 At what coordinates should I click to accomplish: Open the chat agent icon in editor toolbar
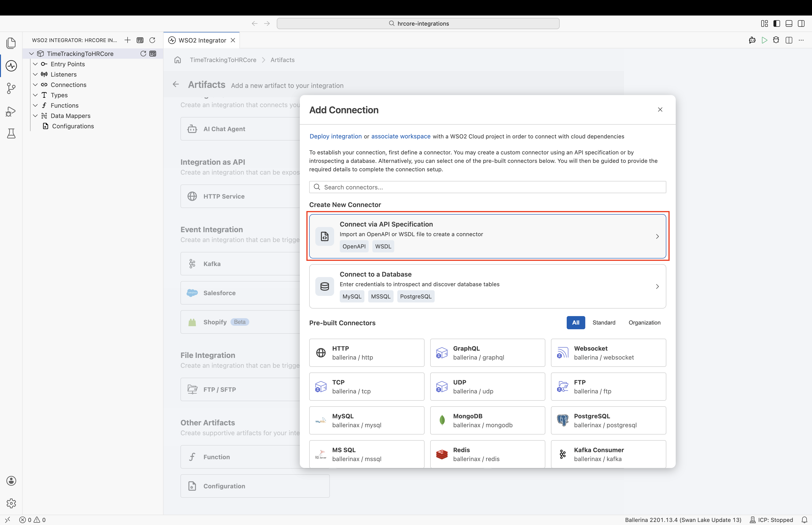click(x=752, y=40)
